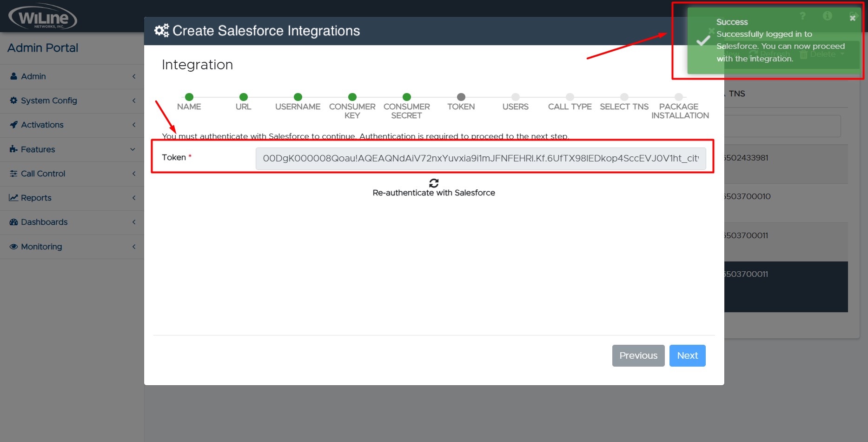The image size is (868, 442).
Task: Click the question mark icon in the toast
Action: click(x=802, y=16)
